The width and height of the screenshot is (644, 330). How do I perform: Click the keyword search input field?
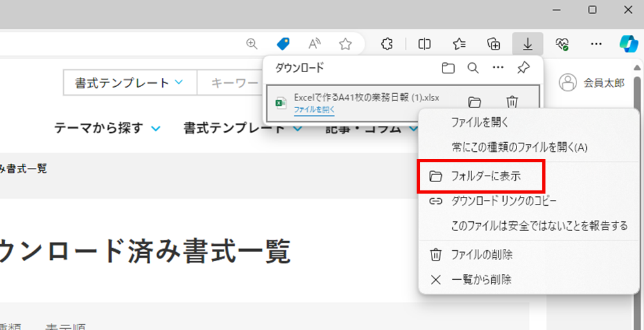pyautogui.click(x=230, y=82)
